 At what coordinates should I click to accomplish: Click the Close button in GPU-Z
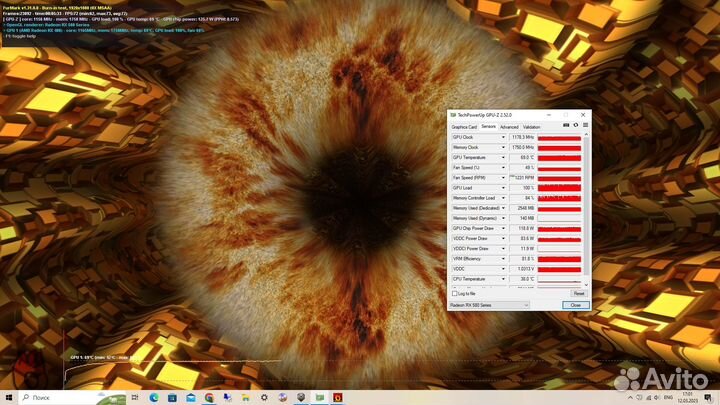pyautogui.click(x=576, y=305)
